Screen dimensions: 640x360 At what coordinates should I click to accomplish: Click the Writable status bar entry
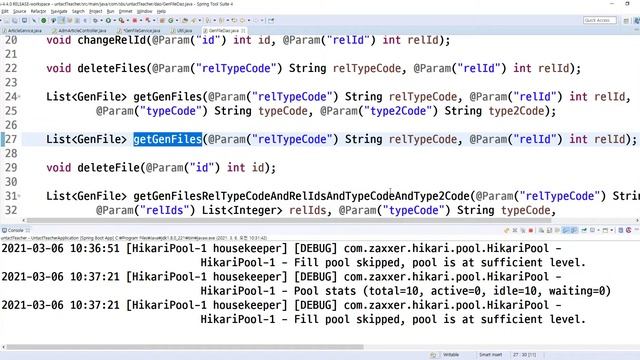(x=451, y=355)
